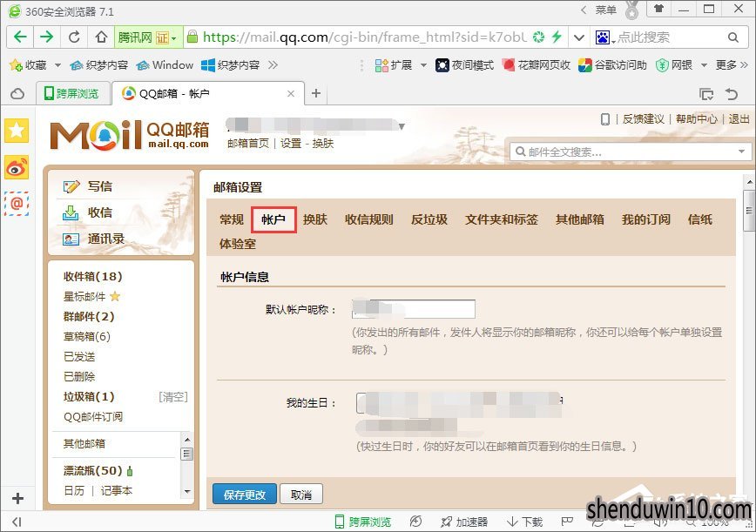The height and width of the screenshot is (532, 756).
Task: Open 花瓣网页收 bookmark tool
Action: click(537, 65)
